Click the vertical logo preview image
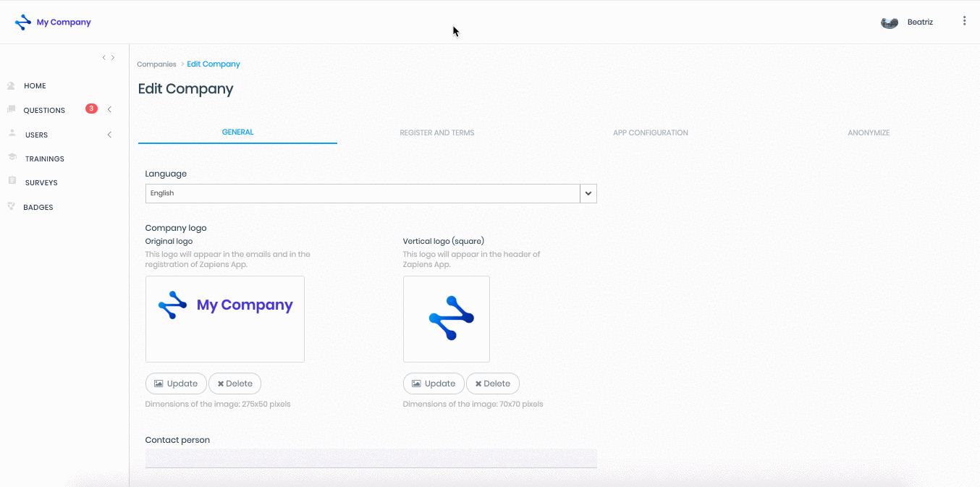Viewport: 980px width, 487px height. (x=447, y=319)
